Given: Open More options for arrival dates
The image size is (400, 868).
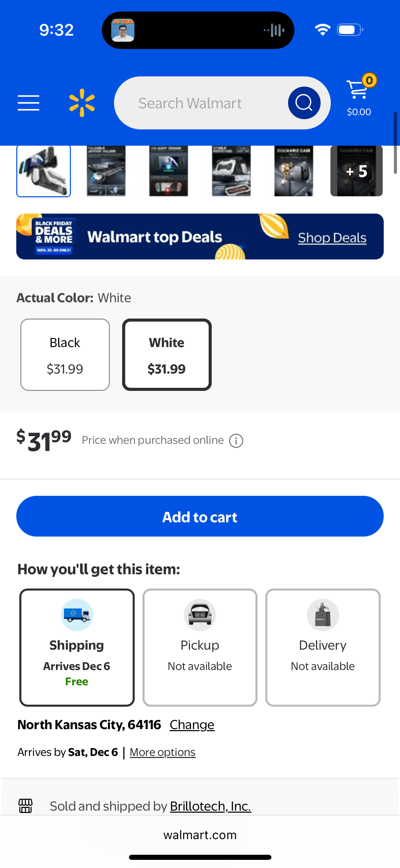Looking at the screenshot, I should click(x=163, y=752).
